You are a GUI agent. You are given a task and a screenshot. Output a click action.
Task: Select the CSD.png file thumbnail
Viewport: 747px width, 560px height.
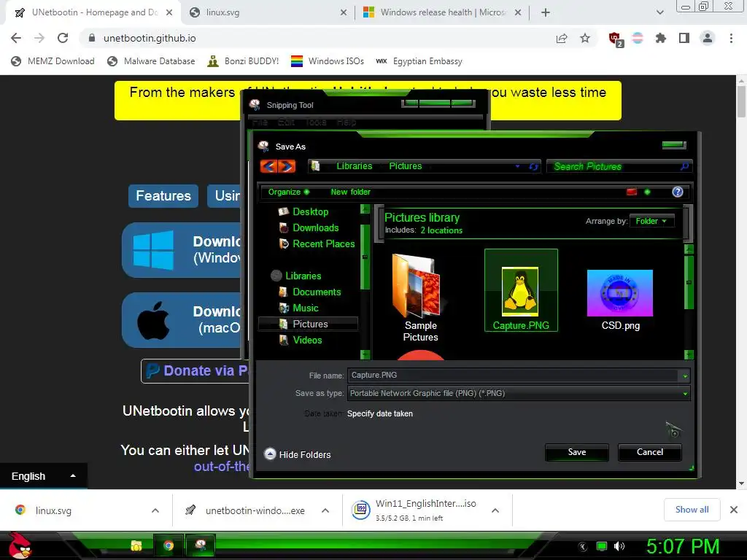click(x=620, y=299)
